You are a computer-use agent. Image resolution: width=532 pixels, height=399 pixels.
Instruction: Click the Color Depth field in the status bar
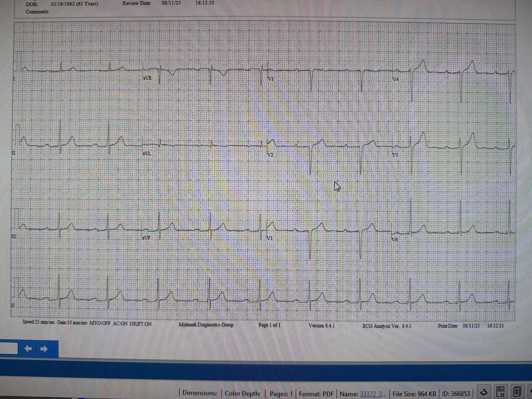point(242,393)
